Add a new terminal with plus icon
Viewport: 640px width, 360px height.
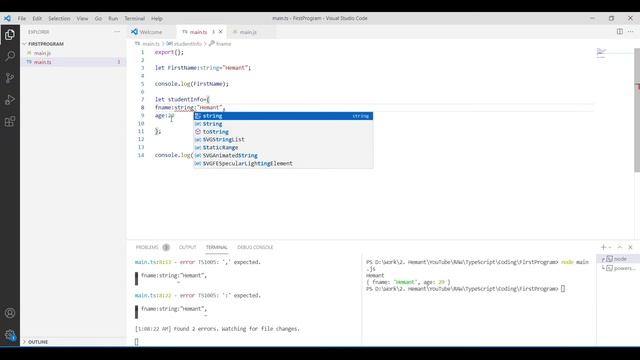point(603,247)
